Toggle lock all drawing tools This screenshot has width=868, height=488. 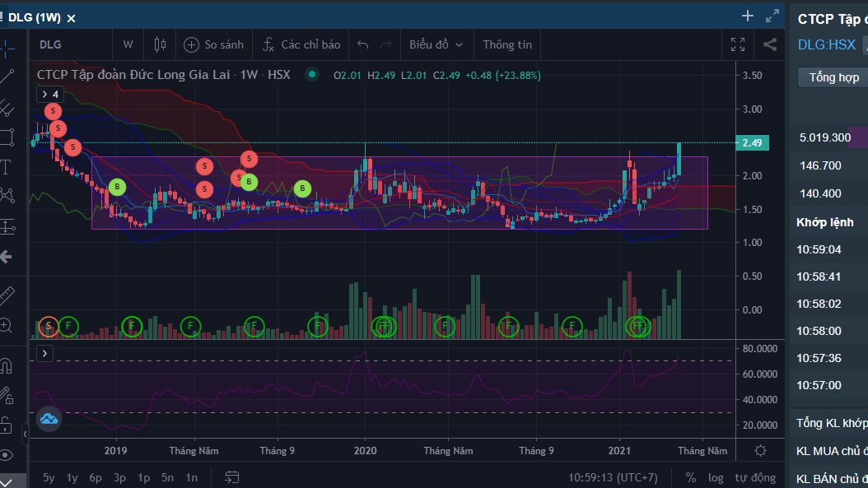[x=7, y=425]
